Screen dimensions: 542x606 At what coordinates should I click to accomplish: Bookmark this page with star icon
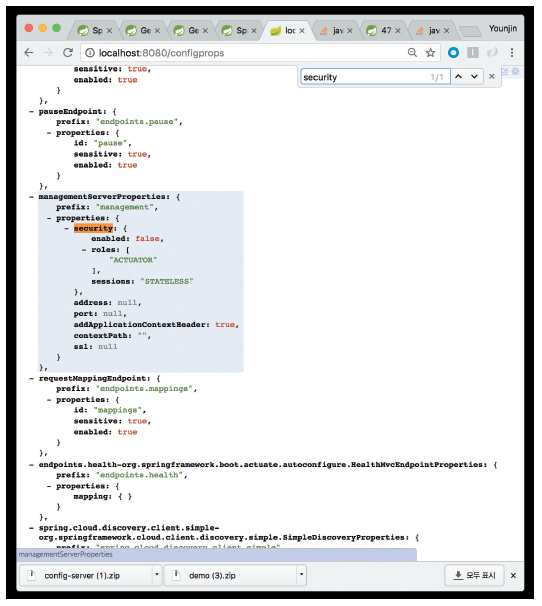tap(430, 53)
